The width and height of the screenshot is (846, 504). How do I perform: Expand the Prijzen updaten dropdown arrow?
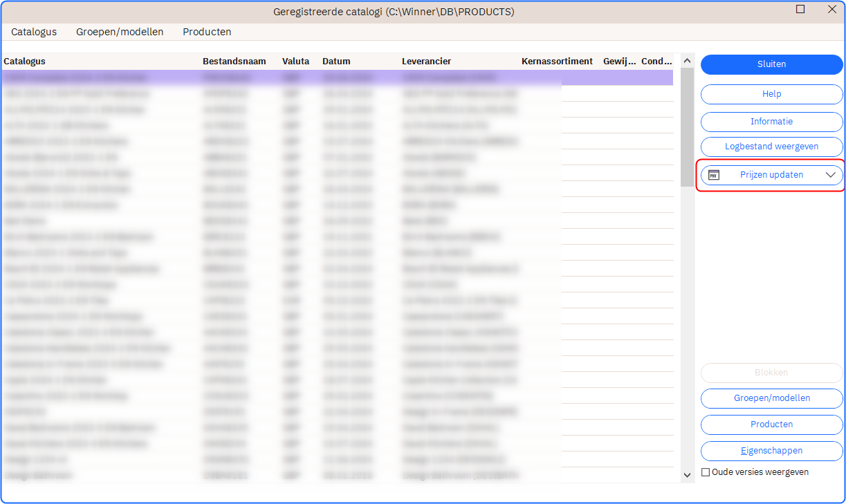point(831,176)
